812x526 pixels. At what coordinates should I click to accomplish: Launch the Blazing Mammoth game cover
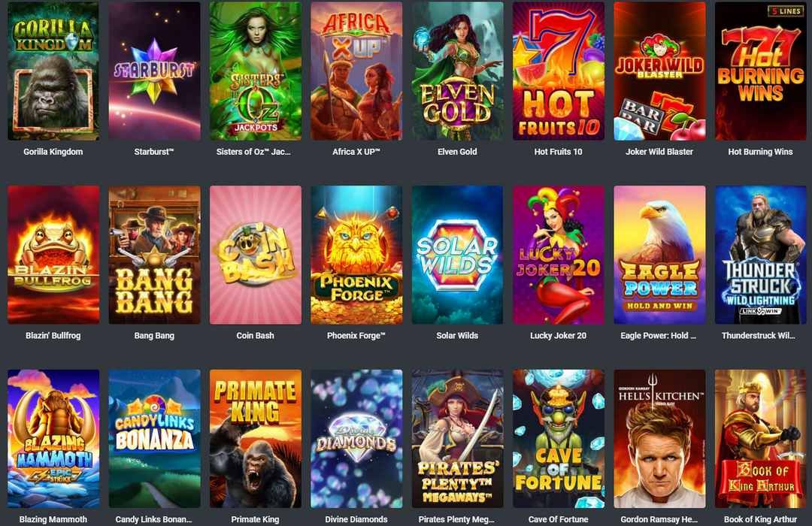click(53, 439)
